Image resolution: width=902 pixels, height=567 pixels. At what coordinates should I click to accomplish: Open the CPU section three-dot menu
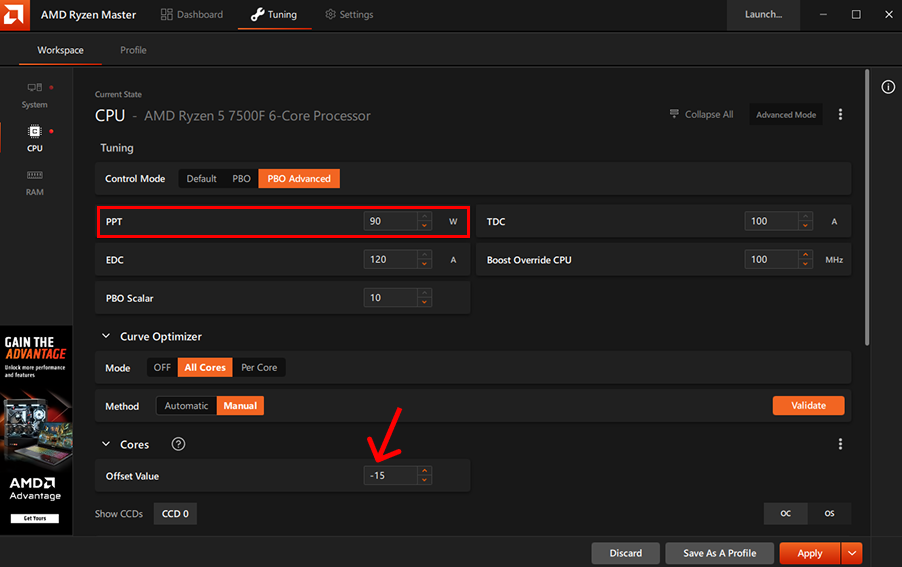(x=840, y=114)
